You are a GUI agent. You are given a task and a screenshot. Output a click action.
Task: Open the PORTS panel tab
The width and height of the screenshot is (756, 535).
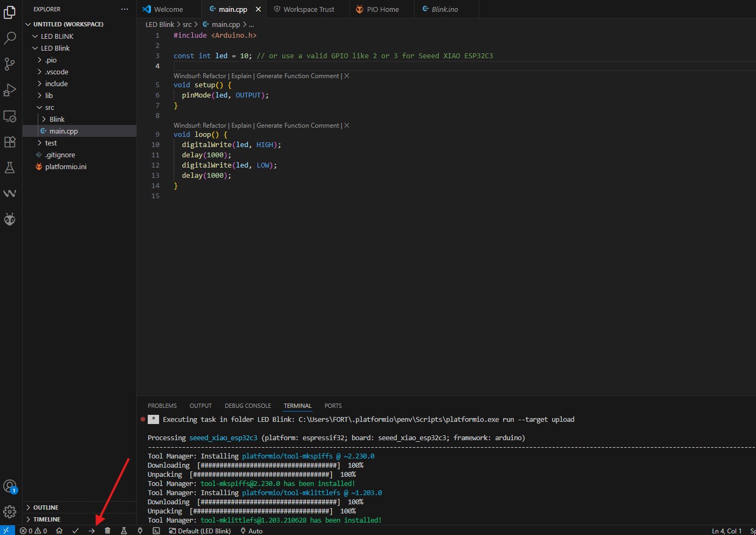[x=333, y=406]
